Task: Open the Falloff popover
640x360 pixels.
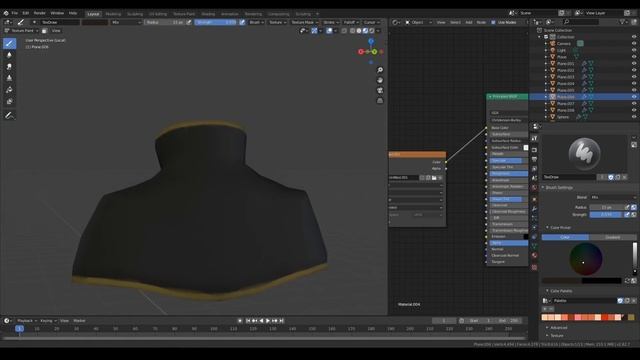Action: click(x=351, y=22)
